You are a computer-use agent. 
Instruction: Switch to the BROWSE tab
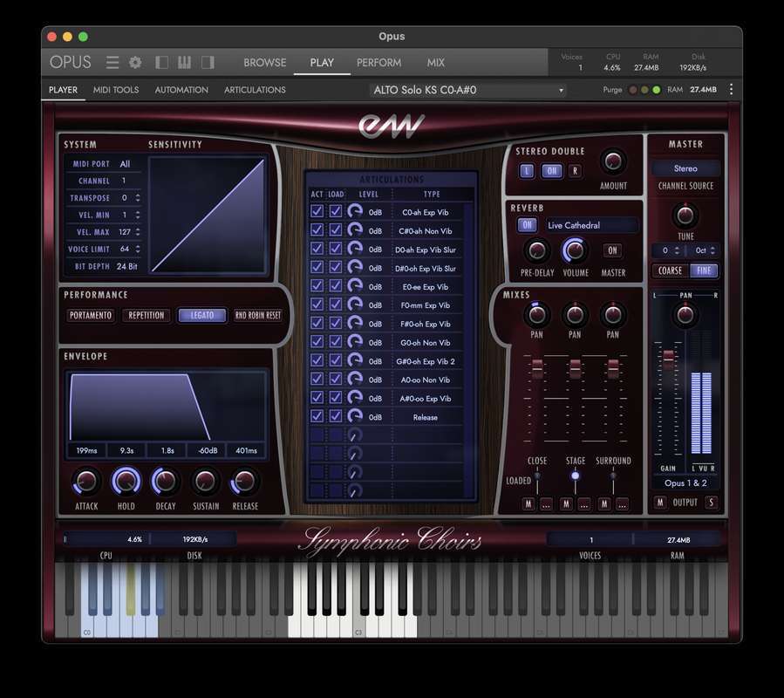click(265, 62)
